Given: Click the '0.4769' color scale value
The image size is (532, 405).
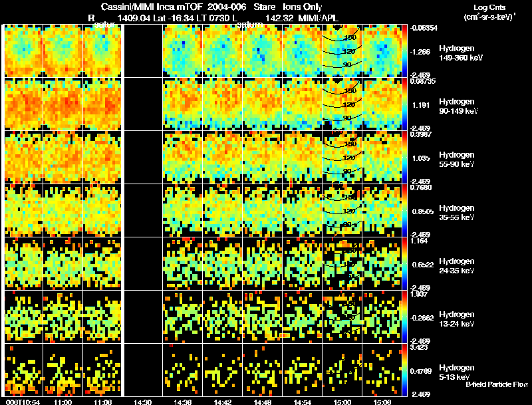Looking at the screenshot, I should pos(422,372).
